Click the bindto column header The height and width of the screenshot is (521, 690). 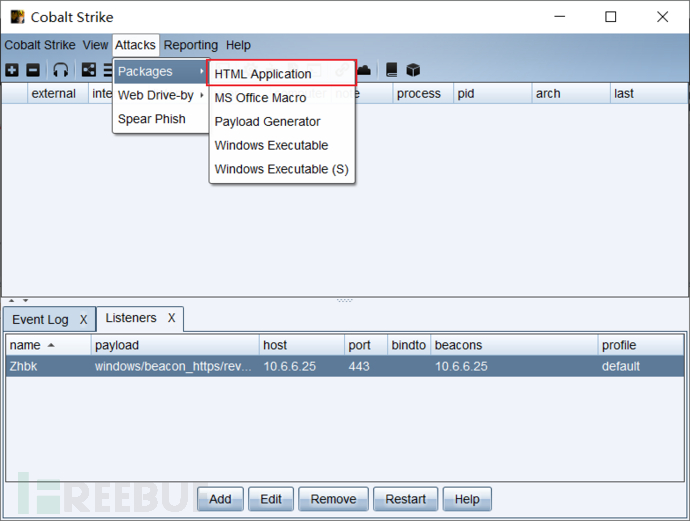(x=409, y=345)
